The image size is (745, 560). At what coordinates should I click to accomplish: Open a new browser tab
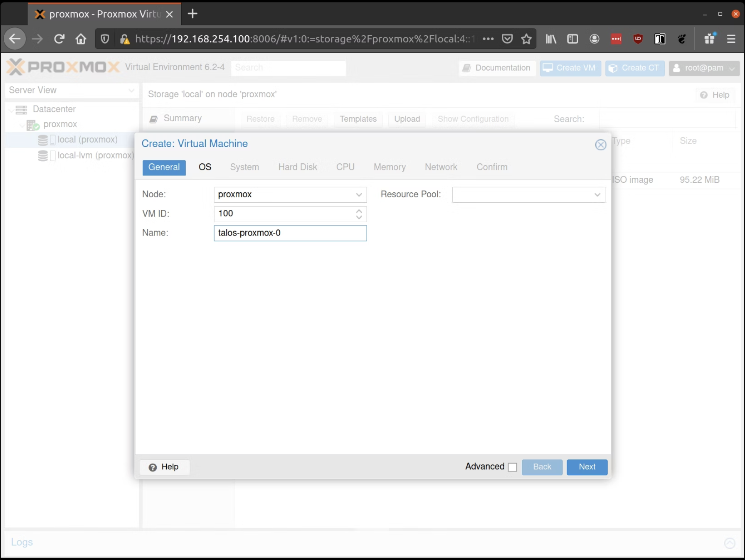[192, 14]
